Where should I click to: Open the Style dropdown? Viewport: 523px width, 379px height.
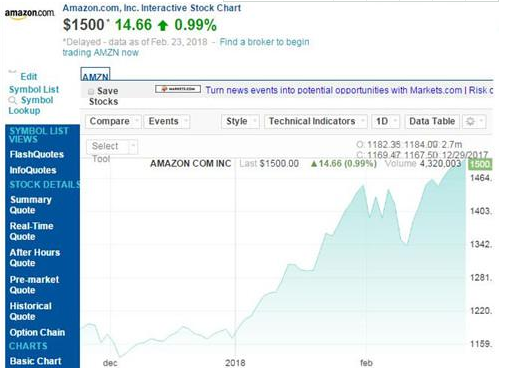click(240, 121)
